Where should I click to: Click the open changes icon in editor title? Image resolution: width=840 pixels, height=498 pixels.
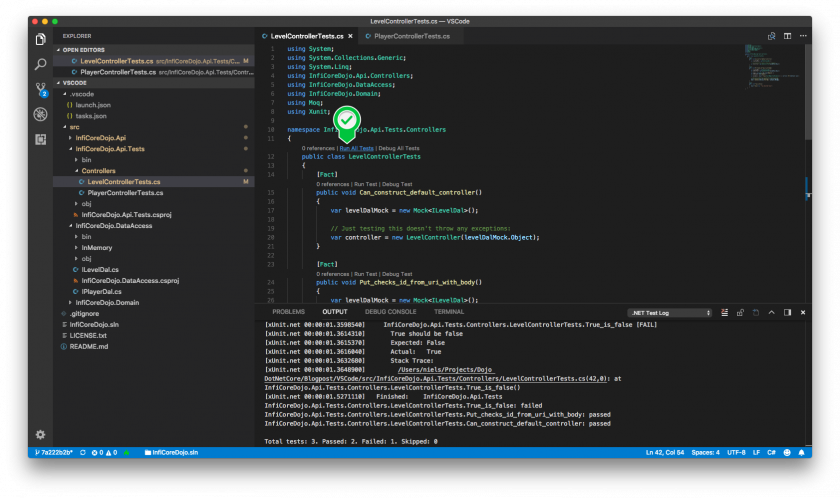tap(771, 36)
